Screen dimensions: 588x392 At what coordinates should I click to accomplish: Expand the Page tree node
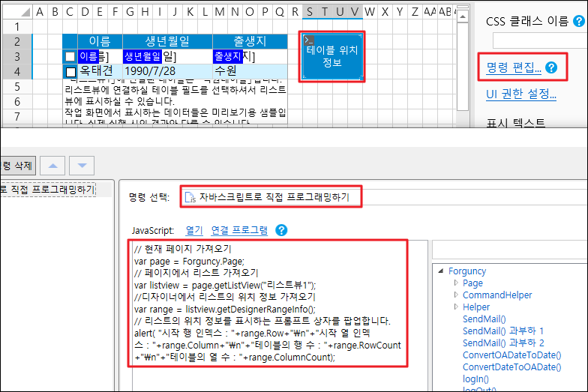tap(456, 283)
